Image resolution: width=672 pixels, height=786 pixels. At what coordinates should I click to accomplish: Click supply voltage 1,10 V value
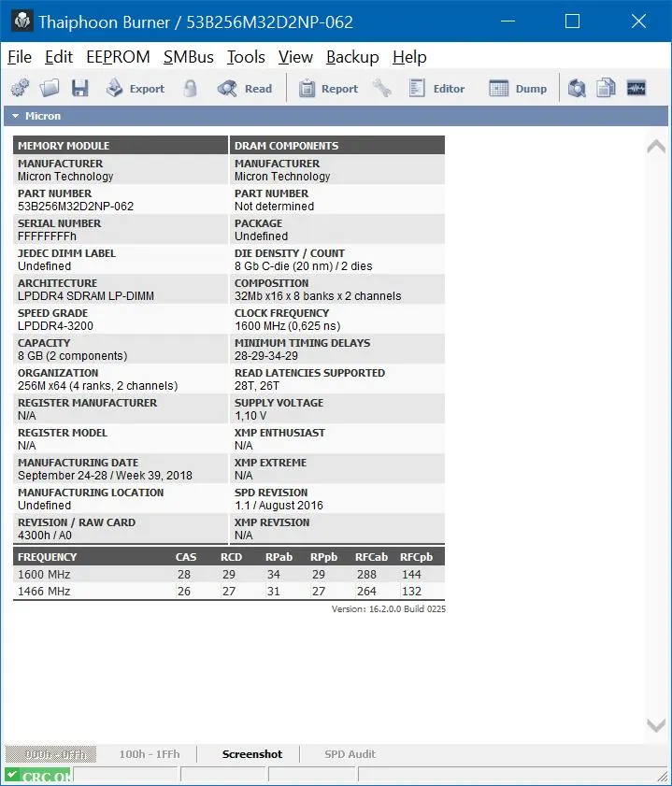250,416
